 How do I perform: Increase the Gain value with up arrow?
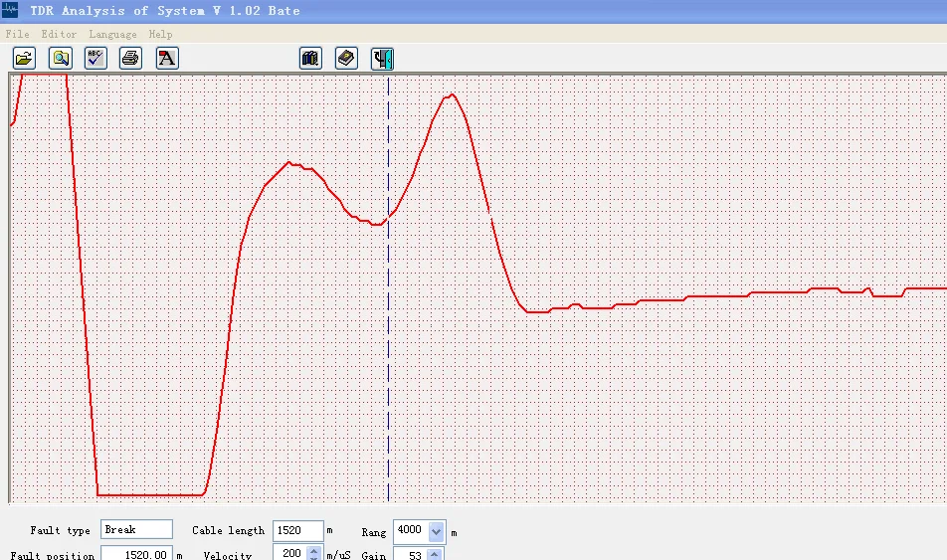tap(434, 553)
